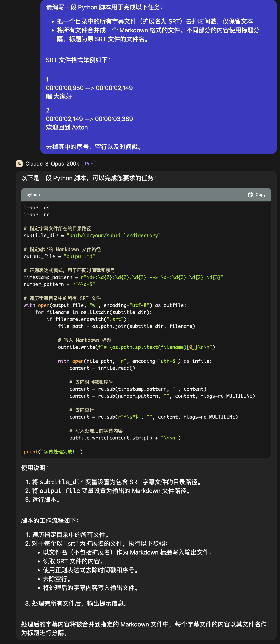Click the line "content = infile.read()"
This screenshot has width=280, height=644.
pos(102,368)
